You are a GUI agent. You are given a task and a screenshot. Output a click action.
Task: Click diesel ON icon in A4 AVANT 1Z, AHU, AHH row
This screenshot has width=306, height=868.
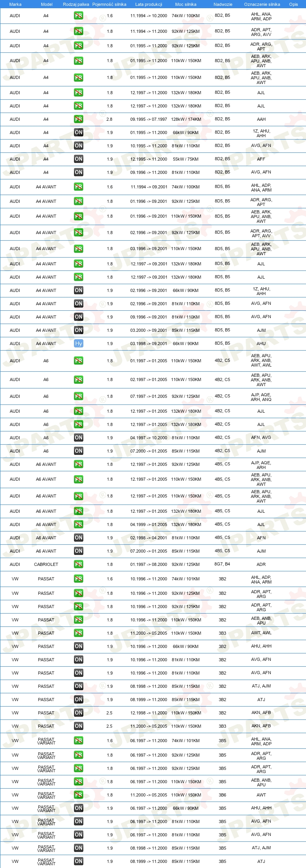[x=79, y=290]
